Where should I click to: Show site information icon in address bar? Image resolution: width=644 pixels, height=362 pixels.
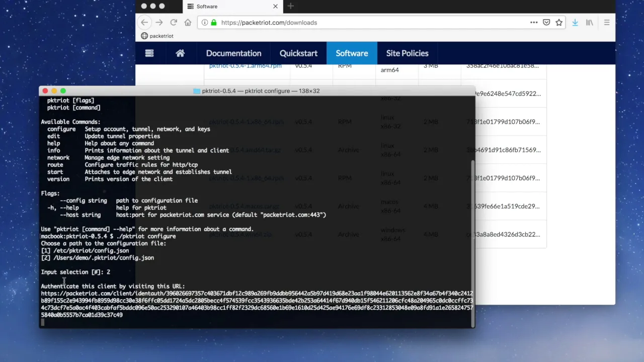click(205, 23)
